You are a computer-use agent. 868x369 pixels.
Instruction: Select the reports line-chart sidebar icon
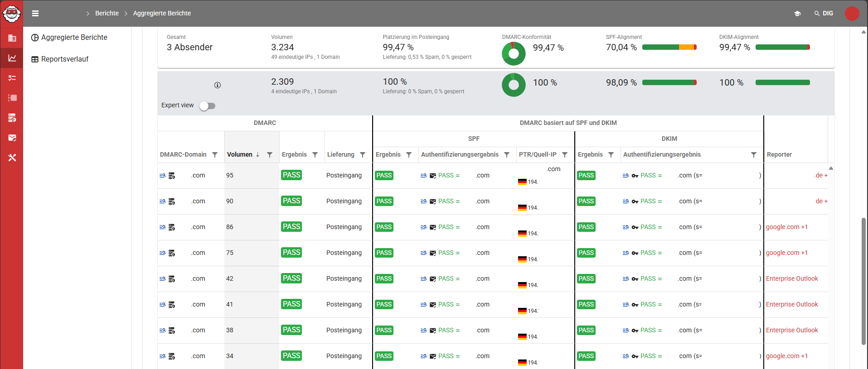[x=12, y=58]
